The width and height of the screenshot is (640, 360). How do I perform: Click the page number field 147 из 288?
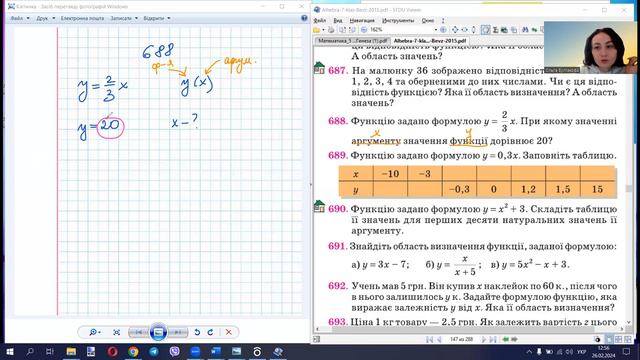461,339
